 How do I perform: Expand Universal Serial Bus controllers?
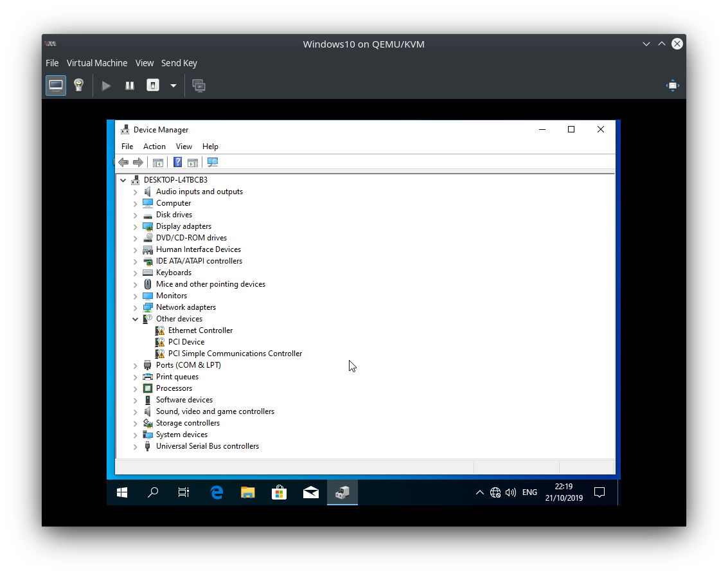coord(135,446)
